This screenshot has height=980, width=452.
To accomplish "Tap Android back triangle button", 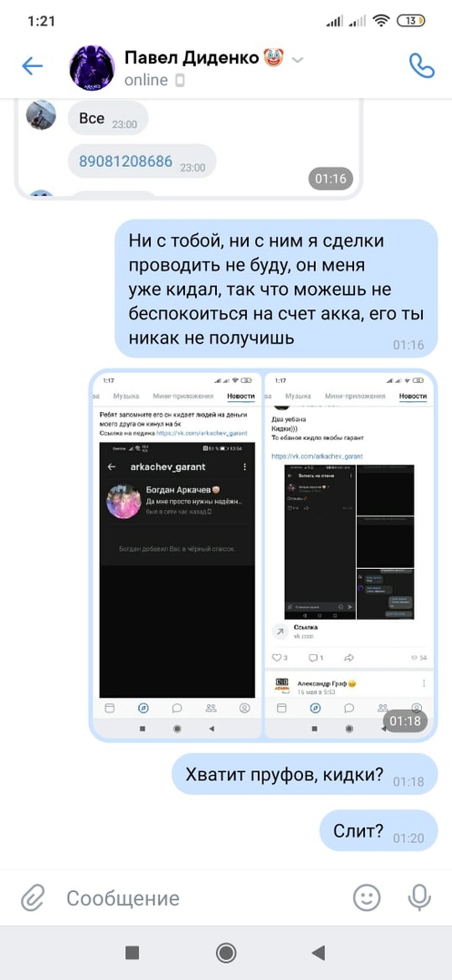I will click(x=319, y=953).
